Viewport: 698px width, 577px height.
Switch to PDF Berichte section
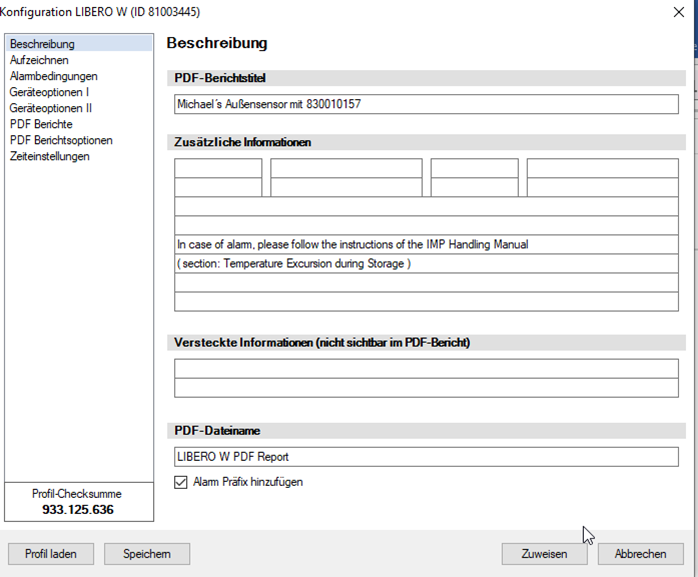pos(41,124)
